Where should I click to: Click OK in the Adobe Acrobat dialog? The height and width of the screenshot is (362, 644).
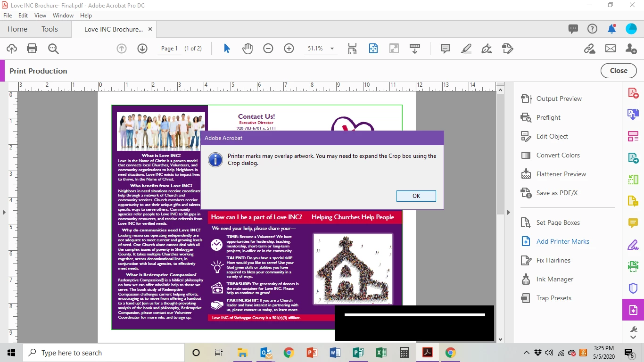point(416,196)
